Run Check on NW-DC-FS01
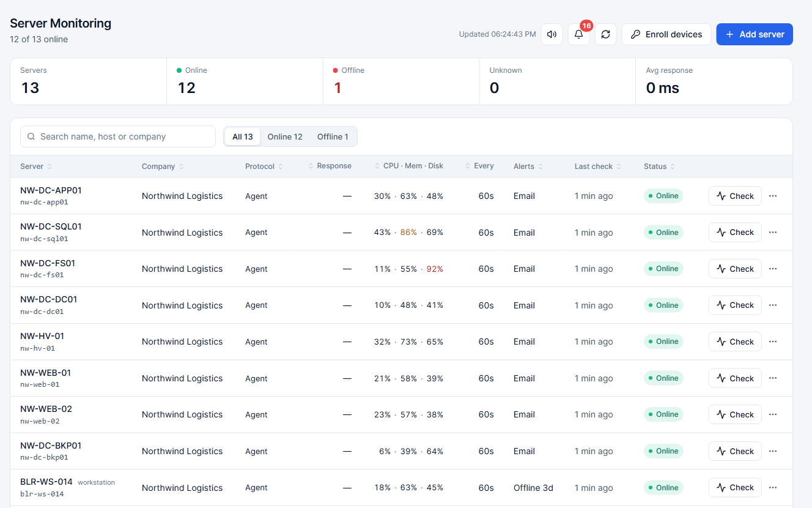Image resolution: width=812 pixels, height=508 pixels. point(735,269)
